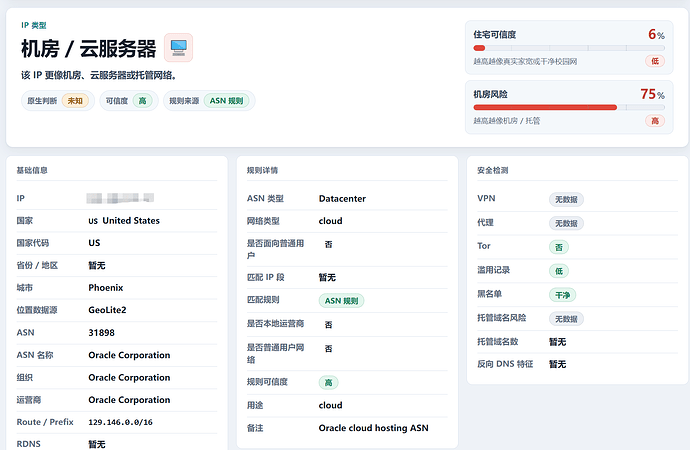Click the 暂无 value for 省份 / 地区
690x450 pixels.
pos(97,266)
